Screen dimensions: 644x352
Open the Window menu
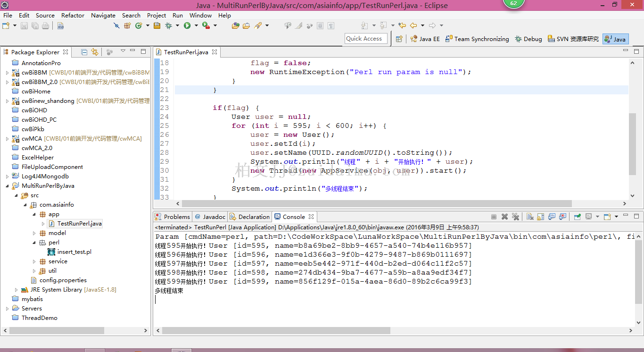coord(201,15)
